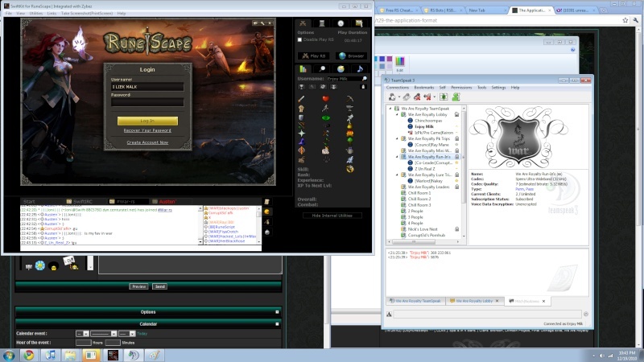The width and height of the screenshot is (644, 362).
Task: Click the TeamSpeak taskbar icon
Action: pos(133,355)
